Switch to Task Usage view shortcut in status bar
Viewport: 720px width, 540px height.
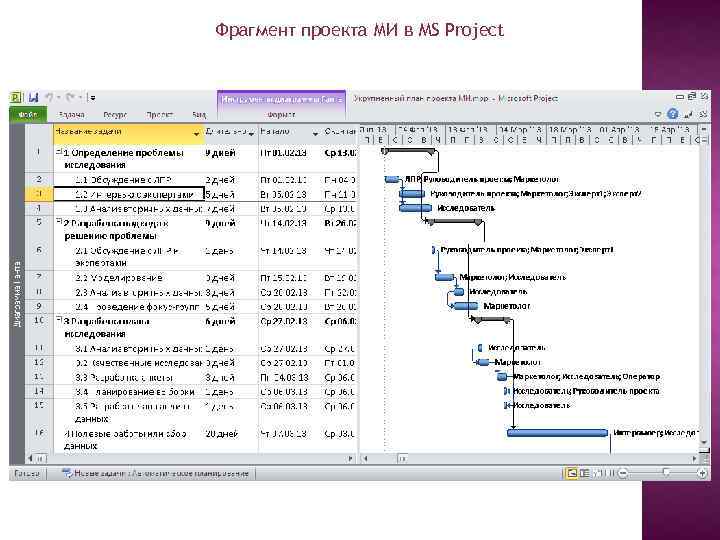(585, 473)
